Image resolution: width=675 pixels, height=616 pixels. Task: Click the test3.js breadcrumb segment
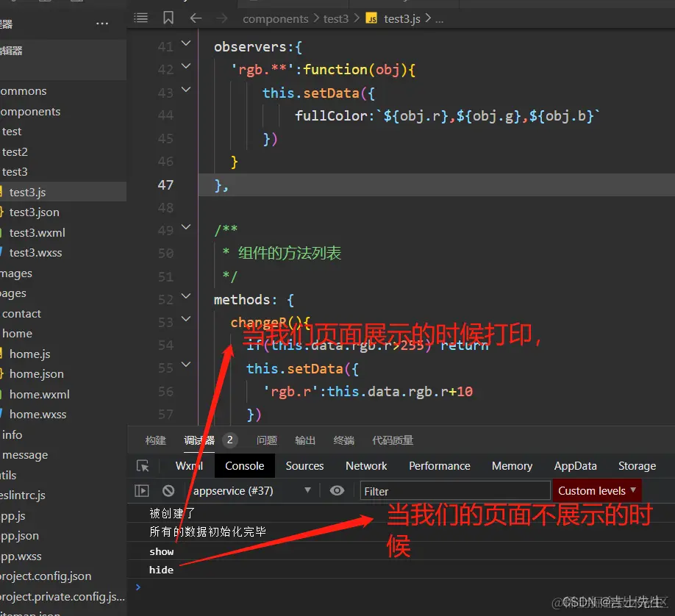click(x=402, y=19)
